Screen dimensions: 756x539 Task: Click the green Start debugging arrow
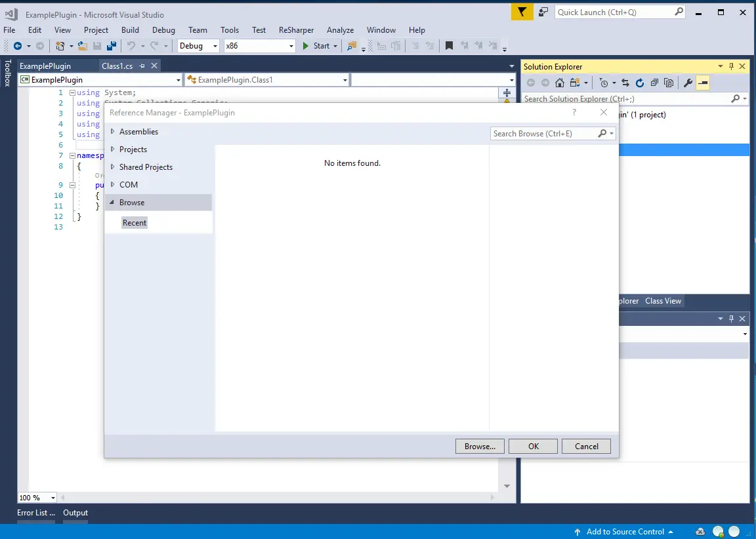pyautogui.click(x=305, y=46)
